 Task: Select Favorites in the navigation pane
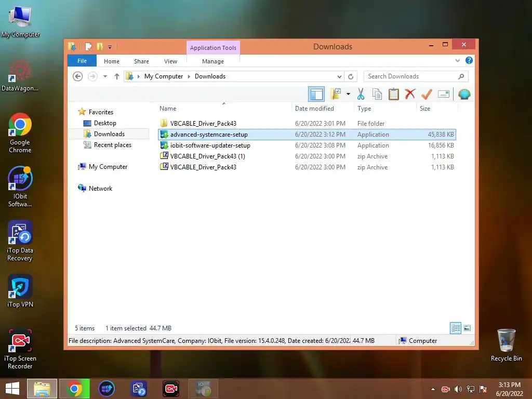101,112
